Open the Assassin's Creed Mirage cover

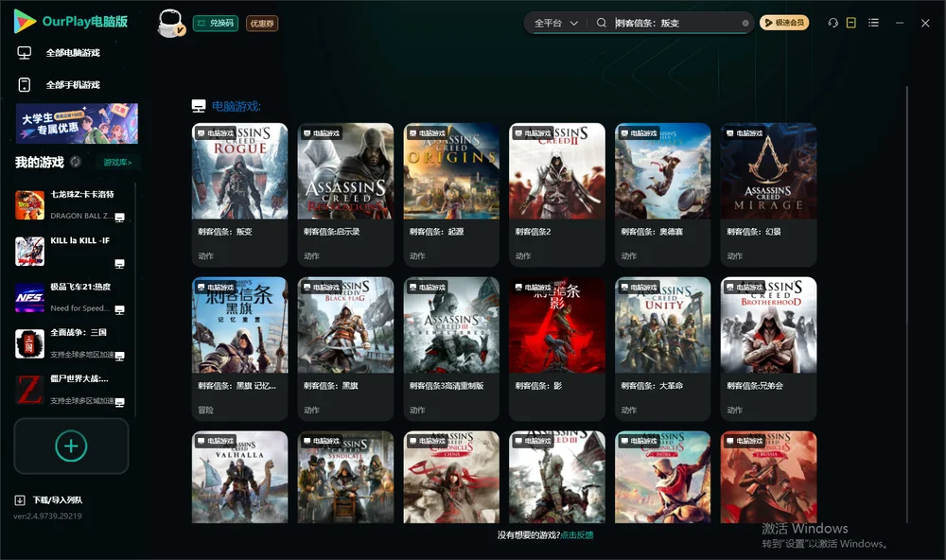(768, 171)
